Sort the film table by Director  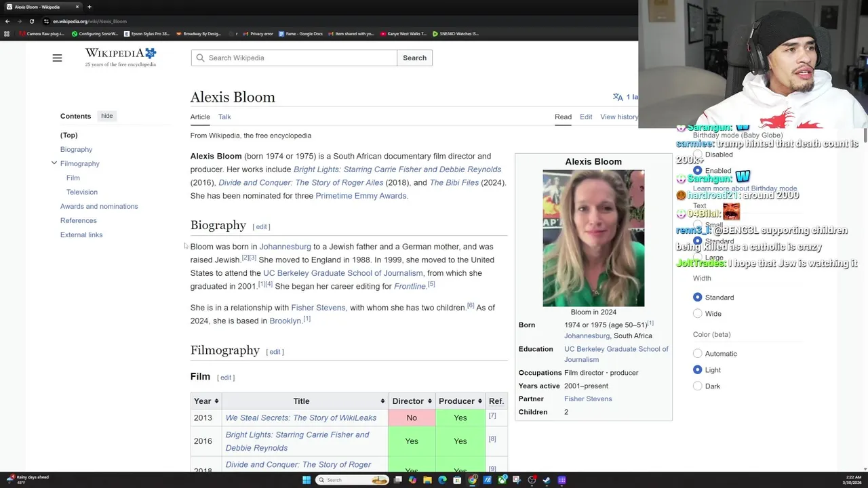[x=411, y=401]
